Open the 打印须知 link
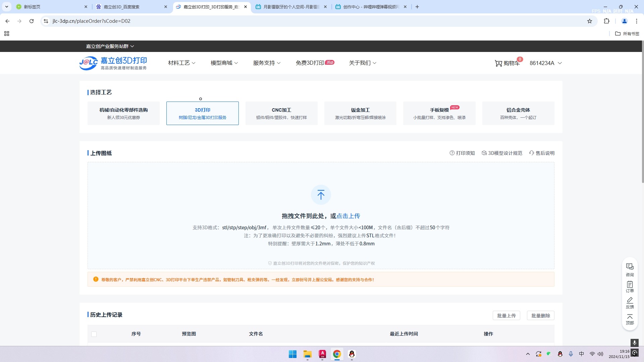 click(x=462, y=153)
